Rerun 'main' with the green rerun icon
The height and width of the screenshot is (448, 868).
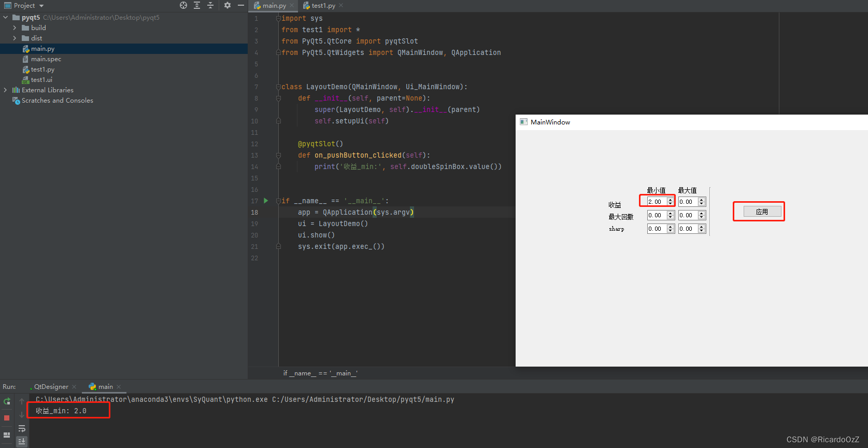[x=7, y=401]
